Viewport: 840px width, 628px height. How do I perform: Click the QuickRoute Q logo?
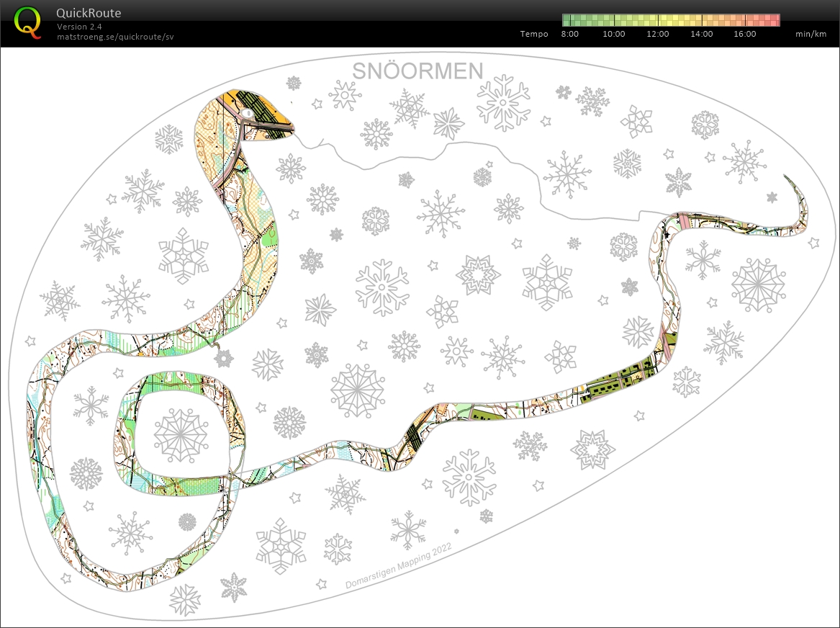(27, 23)
